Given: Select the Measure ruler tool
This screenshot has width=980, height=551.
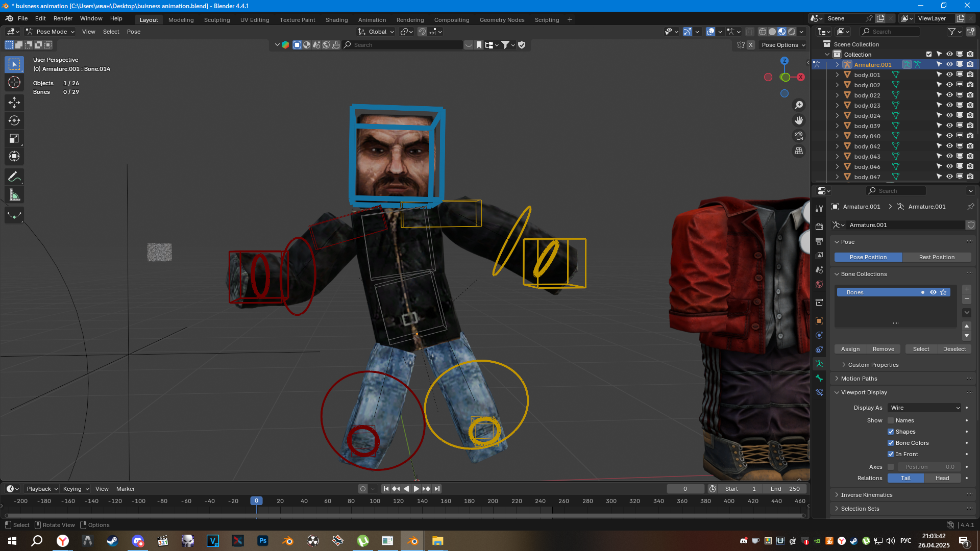Looking at the screenshot, I should pos(14,195).
